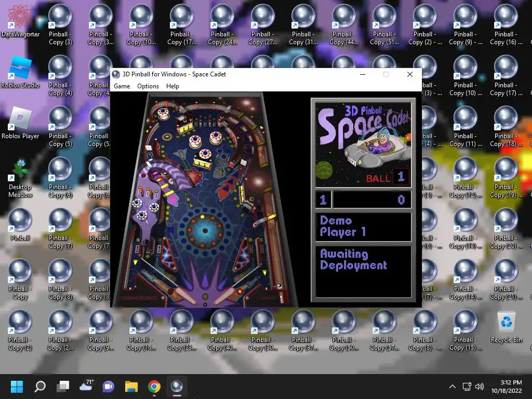Click the Space Cadet logo artwork
The width and height of the screenshot is (532, 399).
(x=363, y=145)
